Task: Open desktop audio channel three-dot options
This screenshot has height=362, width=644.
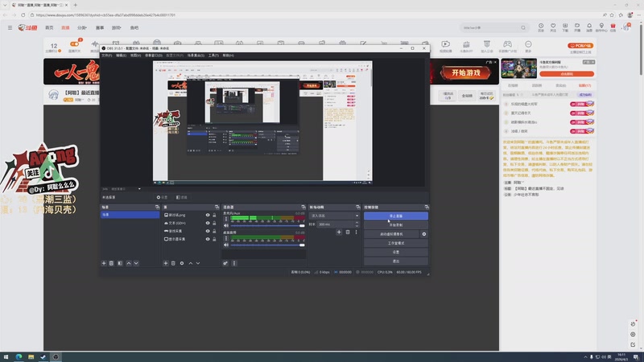Action: pyautogui.click(x=226, y=238)
